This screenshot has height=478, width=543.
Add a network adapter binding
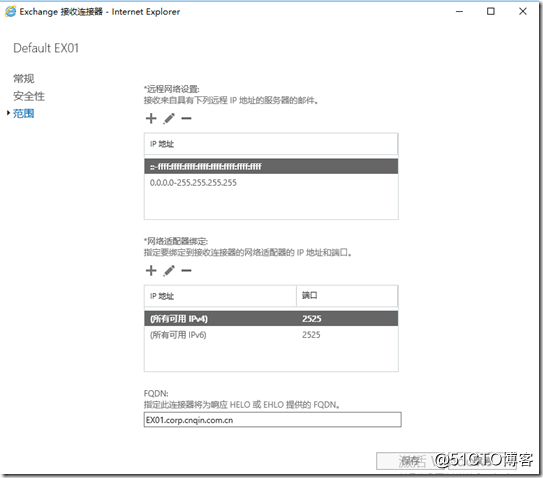[151, 271]
